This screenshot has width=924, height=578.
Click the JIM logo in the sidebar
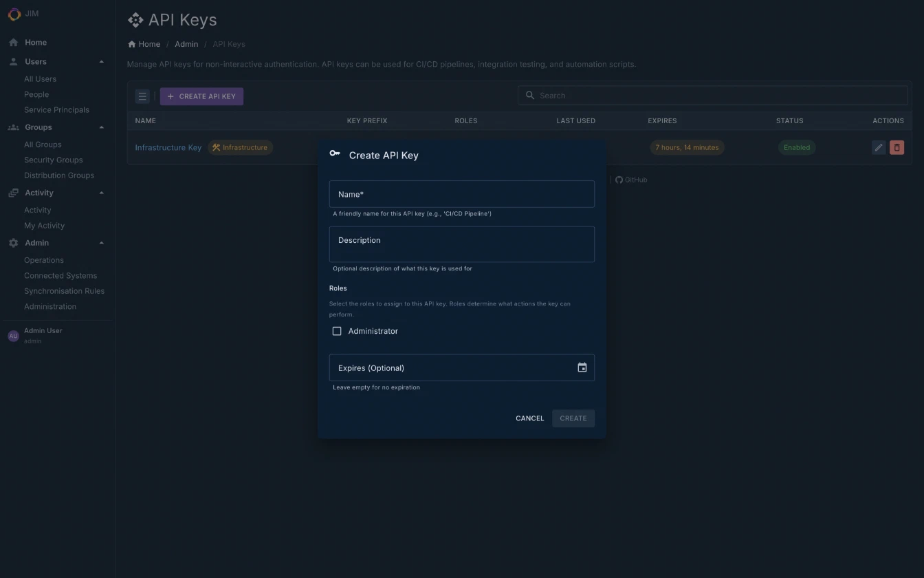click(14, 14)
